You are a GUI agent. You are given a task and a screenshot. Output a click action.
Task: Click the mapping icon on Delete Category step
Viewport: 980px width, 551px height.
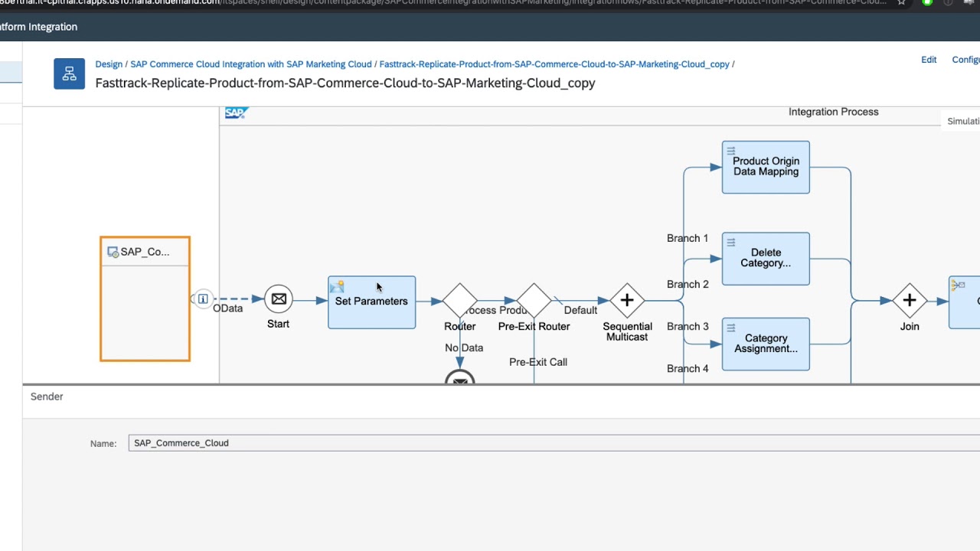(731, 243)
